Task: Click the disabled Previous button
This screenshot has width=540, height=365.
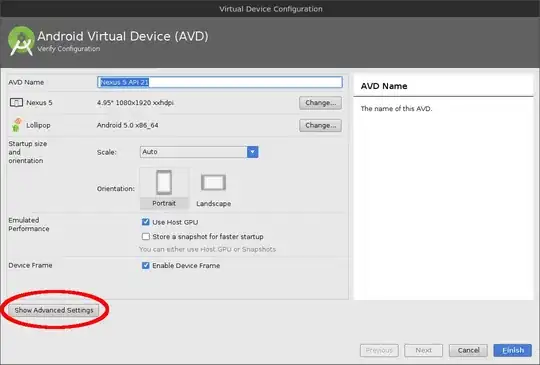Action: pyautogui.click(x=379, y=350)
